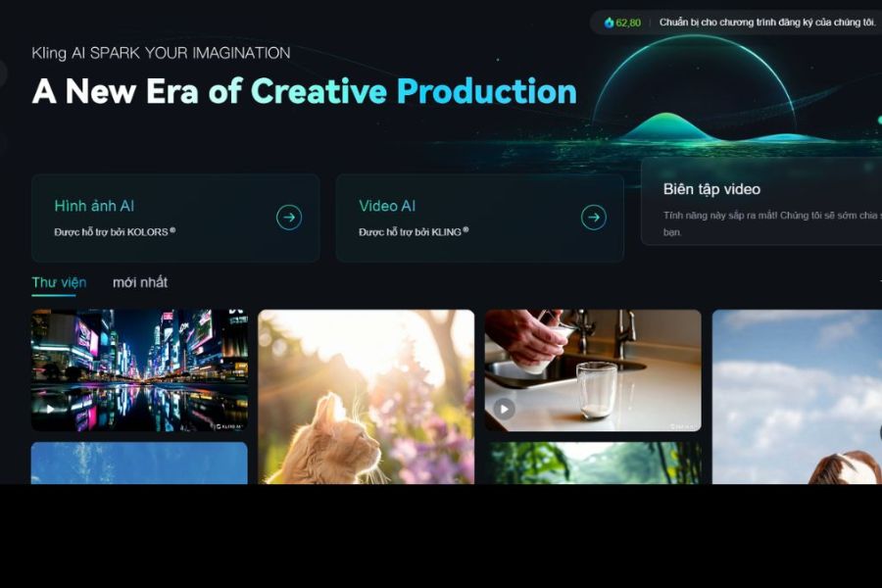Switch to the Thư viện tab
Image resolution: width=882 pixels, height=588 pixels.
click(x=59, y=282)
